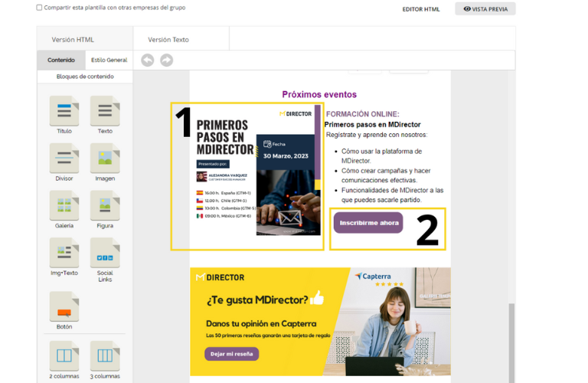Viewport: 588px width, 383px height.
Task: Open VISTA PREVIA preview
Action: (x=485, y=8)
